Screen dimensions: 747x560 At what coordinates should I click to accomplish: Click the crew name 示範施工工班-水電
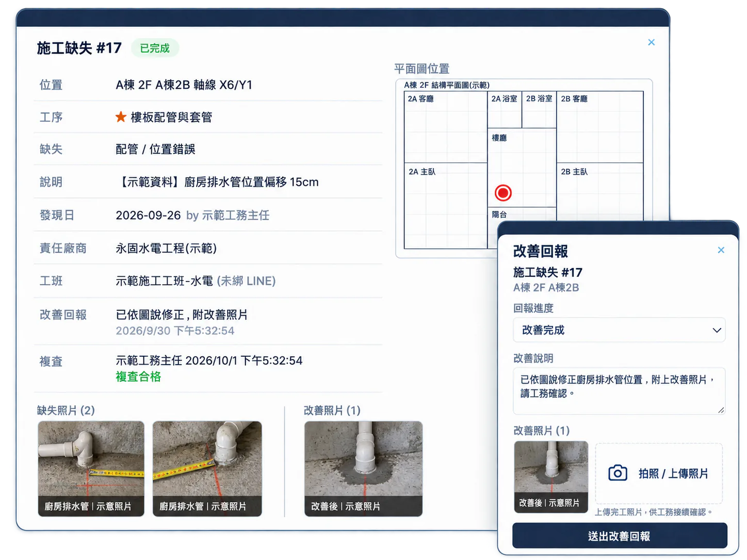pyautogui.click(x=164, y=281)
